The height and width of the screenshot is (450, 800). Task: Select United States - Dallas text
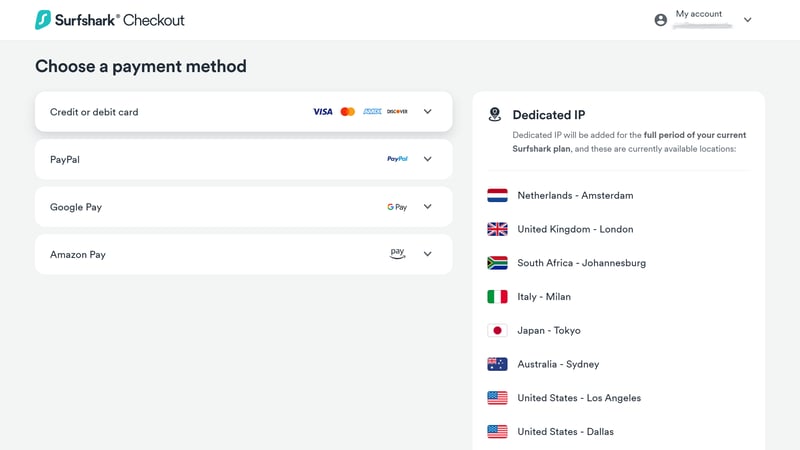(565, 431)
